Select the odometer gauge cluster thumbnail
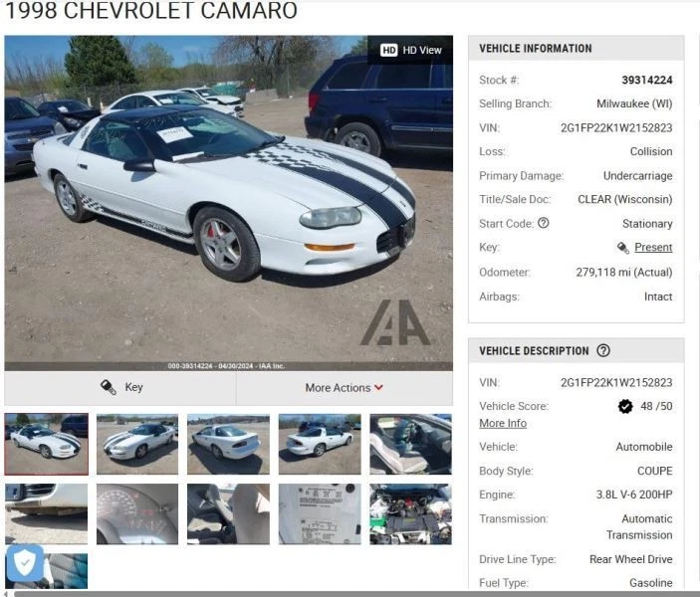 [x=137, y=514]
